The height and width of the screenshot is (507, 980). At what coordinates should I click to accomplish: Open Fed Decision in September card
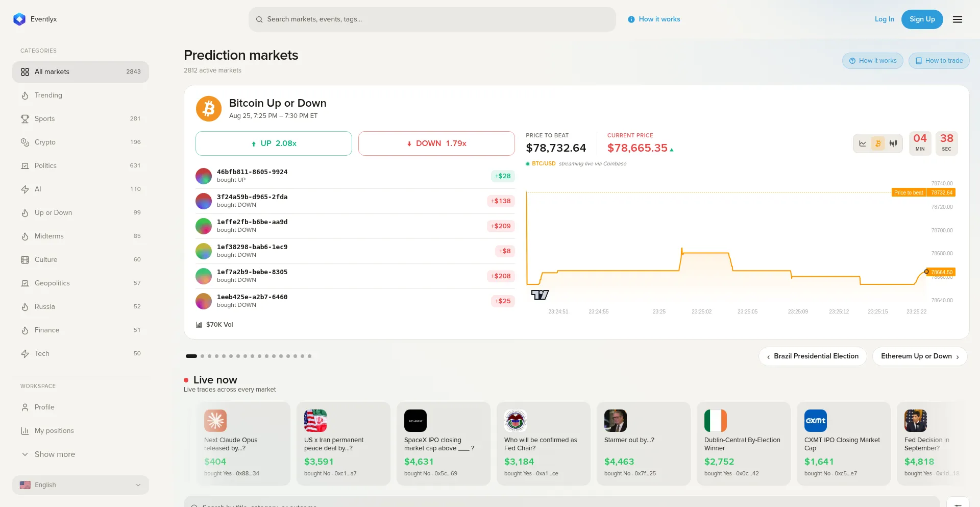click(x=932, y=443)
